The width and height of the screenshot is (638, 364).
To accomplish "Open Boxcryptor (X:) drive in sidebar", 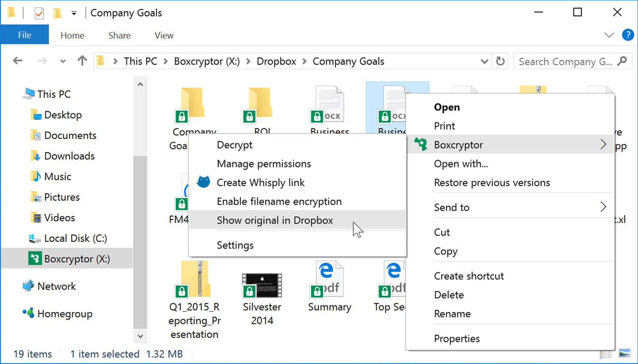I will pos(77,259).
